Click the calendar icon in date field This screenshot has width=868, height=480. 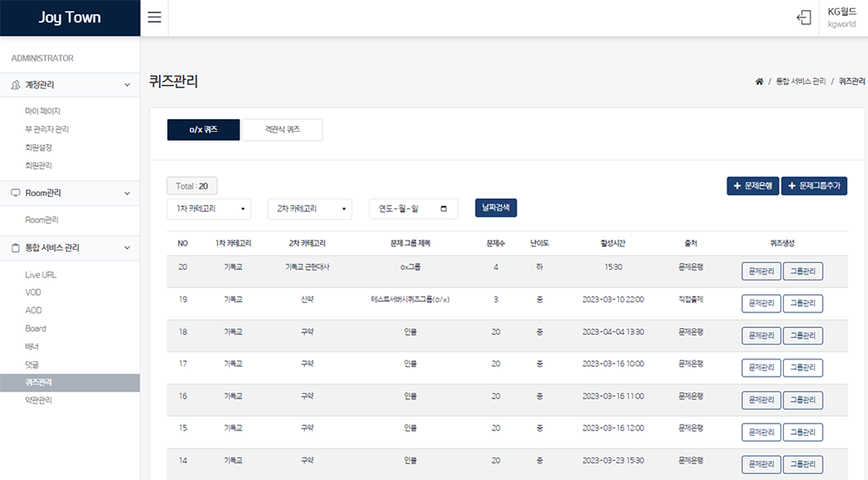444,209
